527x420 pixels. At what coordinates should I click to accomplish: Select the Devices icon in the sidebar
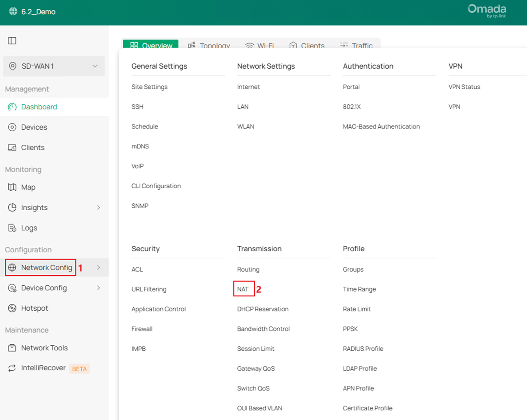13,127
